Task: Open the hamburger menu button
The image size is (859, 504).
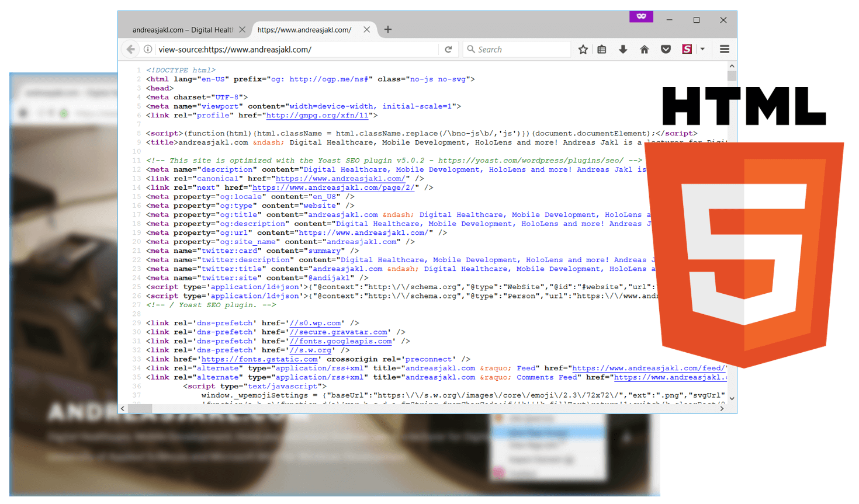Action: (725, 50)
